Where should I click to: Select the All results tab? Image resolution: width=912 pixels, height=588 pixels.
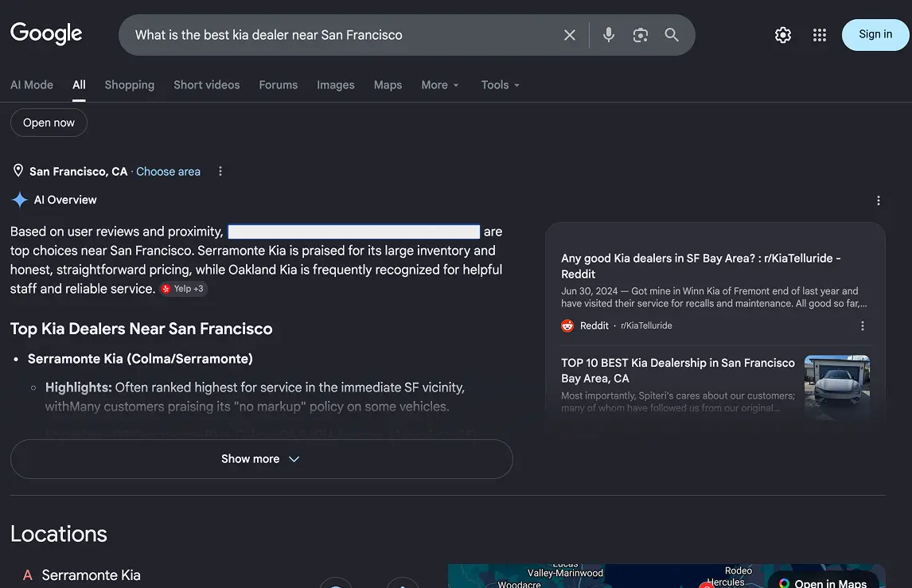pyautogui.click(x=79, y=85)
